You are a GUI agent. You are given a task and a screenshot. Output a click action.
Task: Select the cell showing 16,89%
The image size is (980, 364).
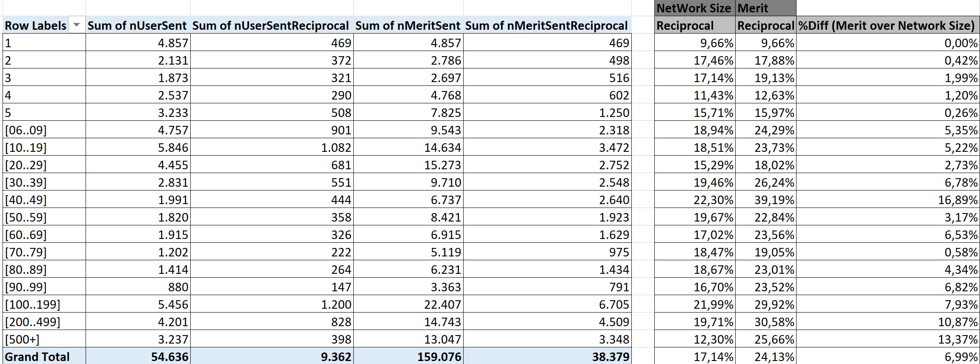click(888, 199)
